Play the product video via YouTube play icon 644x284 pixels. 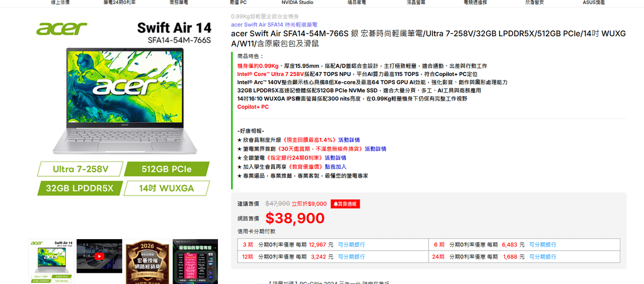[x=99, y=256]
